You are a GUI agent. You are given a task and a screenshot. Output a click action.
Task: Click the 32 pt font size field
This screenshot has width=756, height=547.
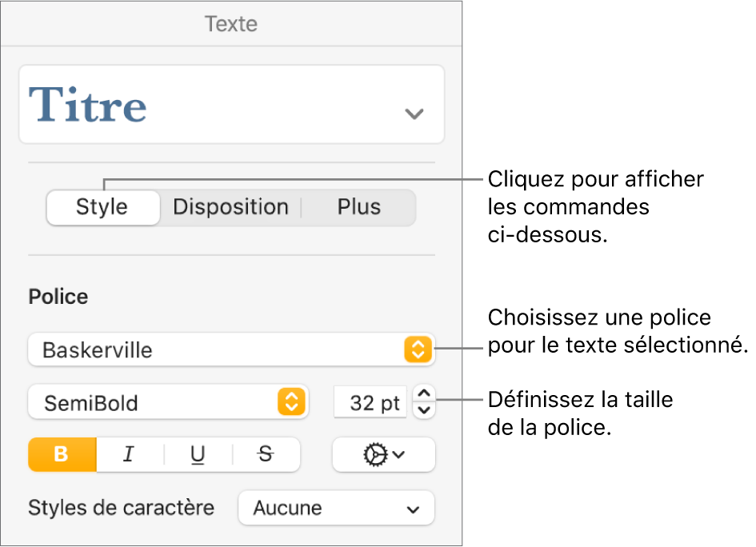click(x=370, y=402)
